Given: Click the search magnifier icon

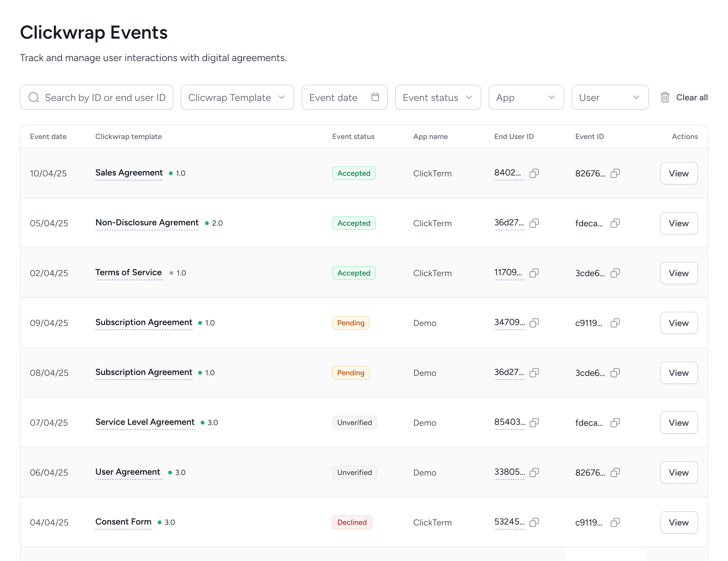Looking at the screenshot, I should [33, 97].
